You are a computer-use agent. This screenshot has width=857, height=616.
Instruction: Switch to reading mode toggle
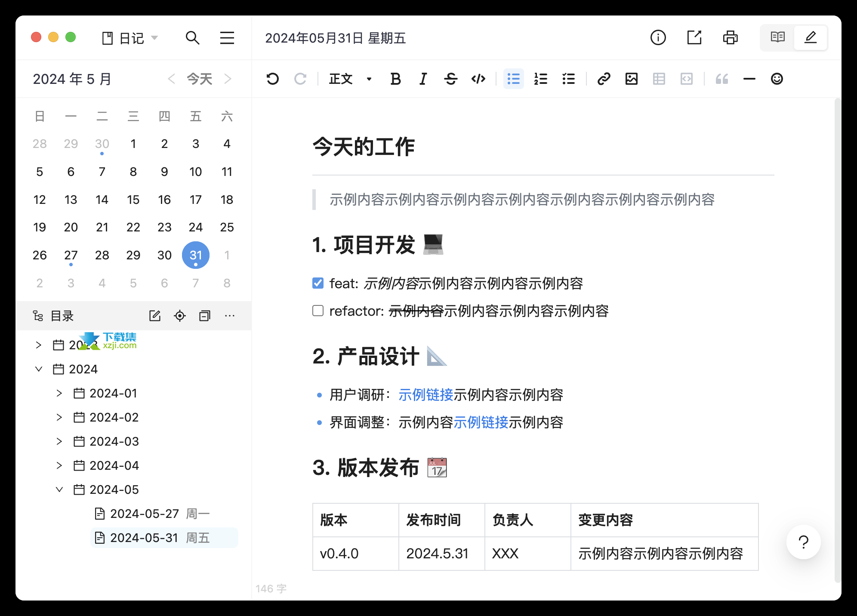click(x=777, y=38)
